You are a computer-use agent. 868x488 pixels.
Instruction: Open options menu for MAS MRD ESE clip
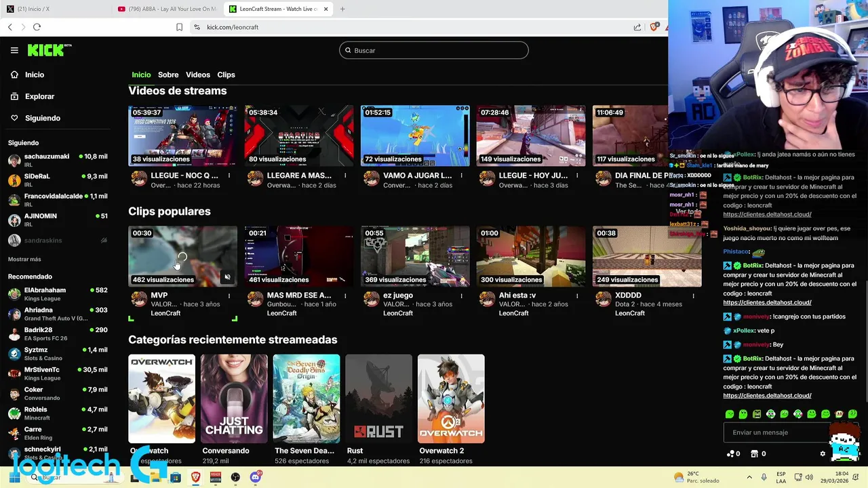point(345,296)
